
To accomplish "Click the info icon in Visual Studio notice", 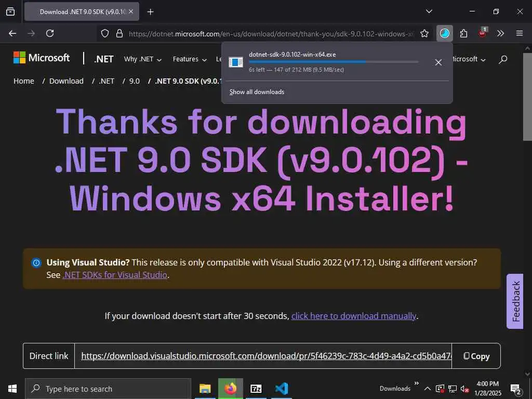I will pos(36,262).
